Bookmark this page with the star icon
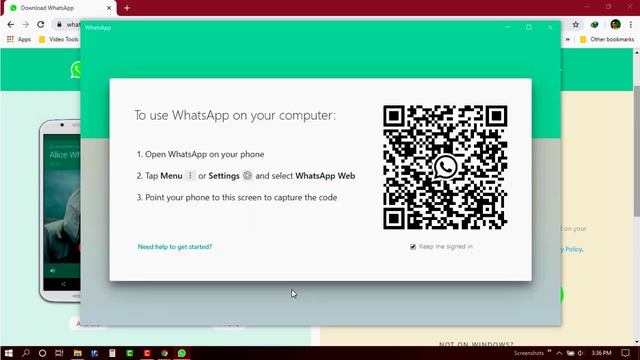 click(576, 24)
